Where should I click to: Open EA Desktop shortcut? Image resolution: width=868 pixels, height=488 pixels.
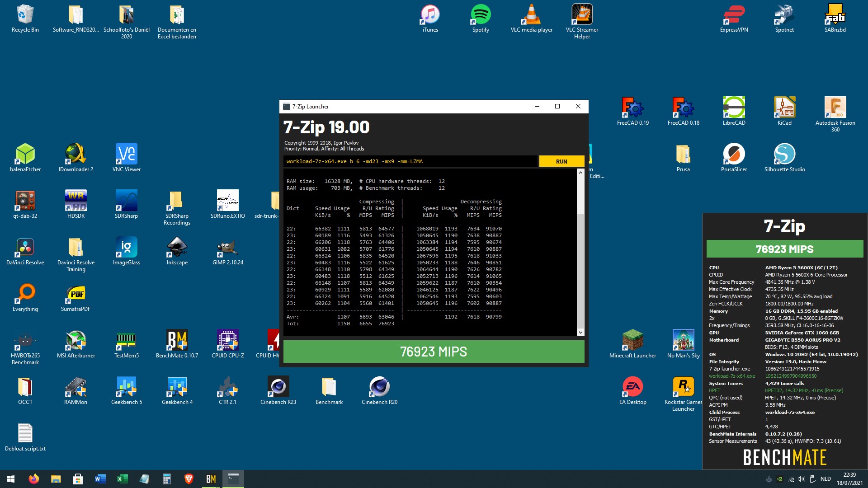(x=633, y=391)
